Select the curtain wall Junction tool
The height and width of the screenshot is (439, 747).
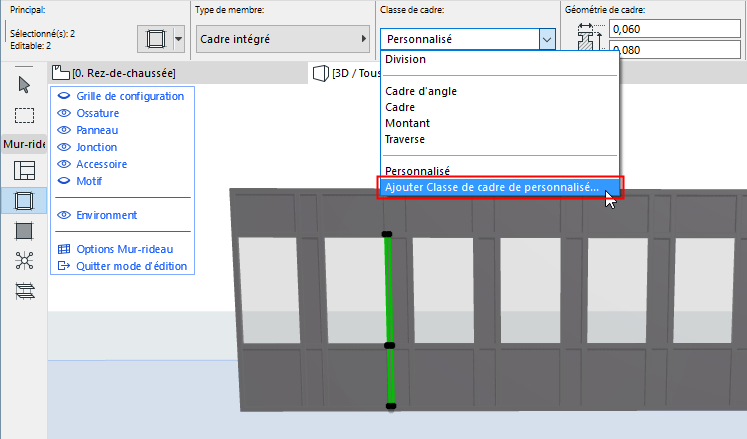(x=24, y=261)
